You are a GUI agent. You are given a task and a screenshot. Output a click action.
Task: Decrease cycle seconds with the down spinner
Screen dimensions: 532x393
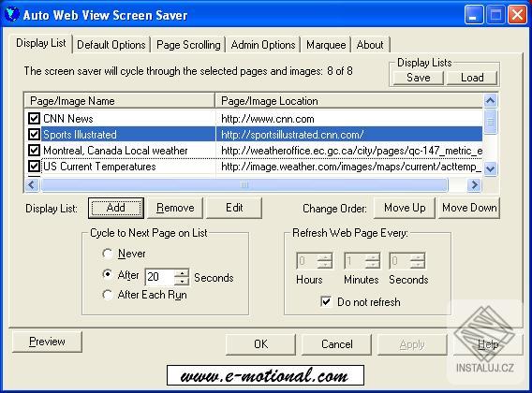[182, 281]
